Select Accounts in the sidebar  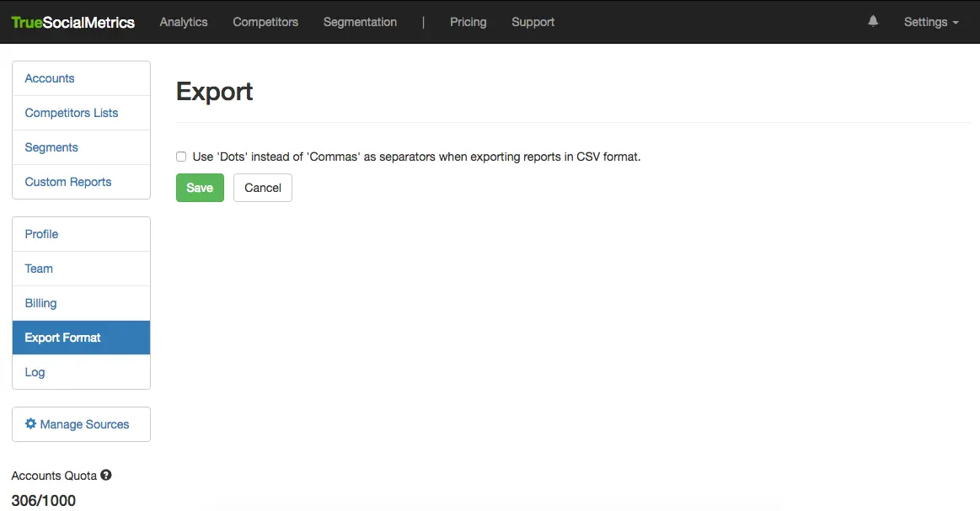[50, 78]
